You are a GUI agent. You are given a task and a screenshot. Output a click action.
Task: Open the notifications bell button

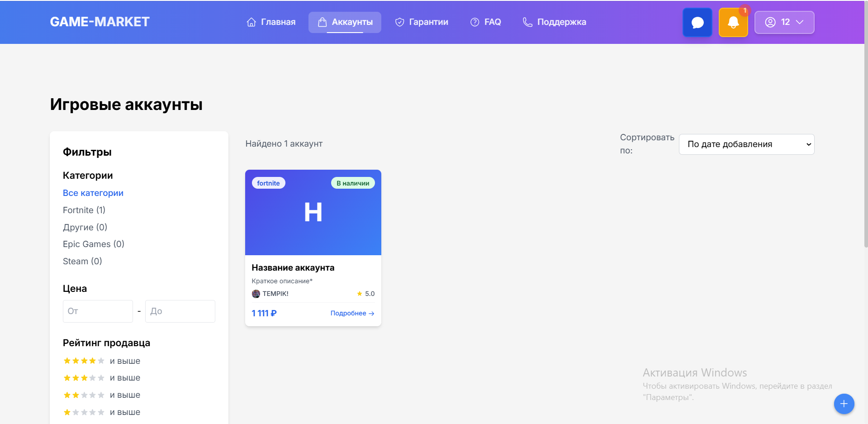click(x=733, y=22)
